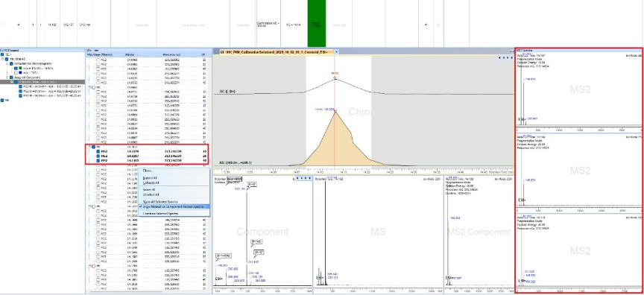The height and width of the screenshot is (295, 644).
Task: Collapse the Assigned Component tree node
Action: pos(7,77)
